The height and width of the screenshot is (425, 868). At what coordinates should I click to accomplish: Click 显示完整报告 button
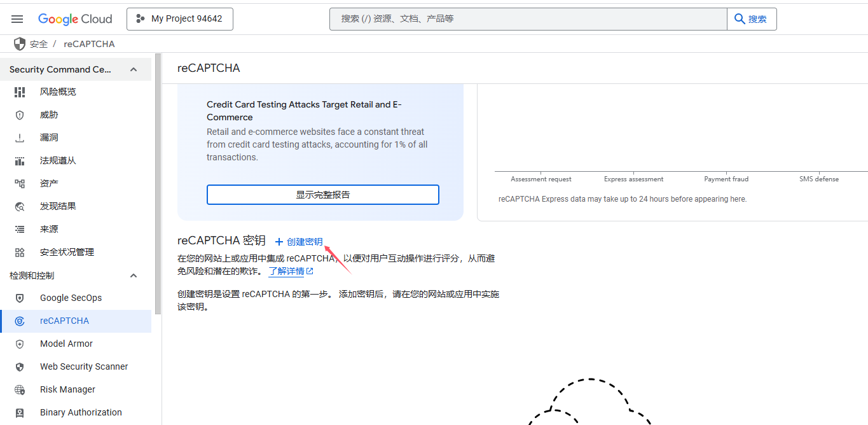click(323, 195)
